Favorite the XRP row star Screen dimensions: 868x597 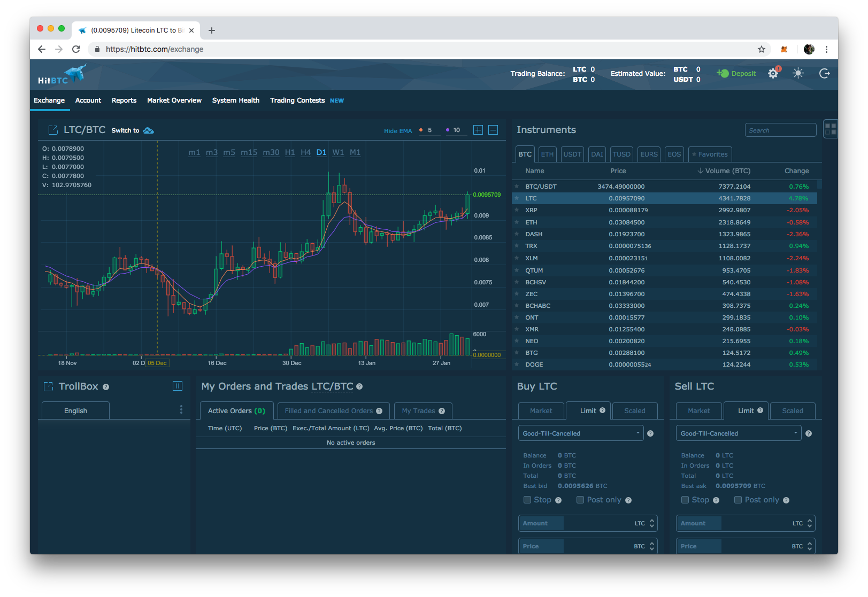click(x=517, y=210)
